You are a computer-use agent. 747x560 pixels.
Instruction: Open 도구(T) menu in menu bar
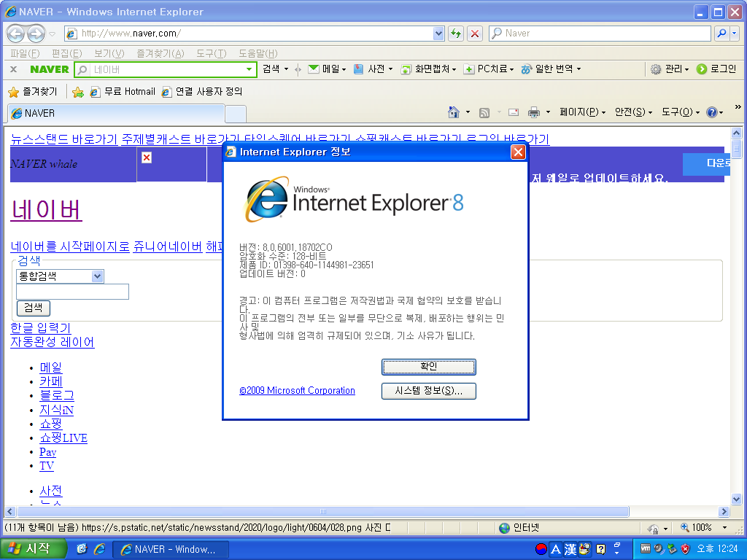[x=212, y=53]
